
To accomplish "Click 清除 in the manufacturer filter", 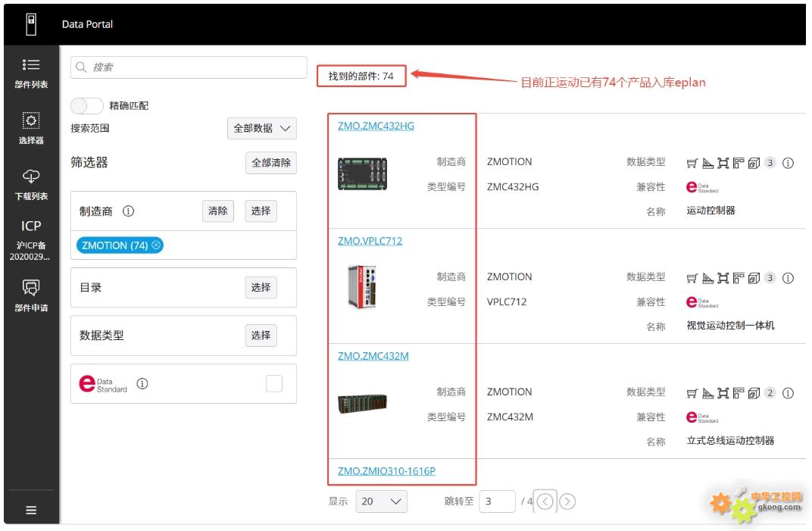I will 217,211.
